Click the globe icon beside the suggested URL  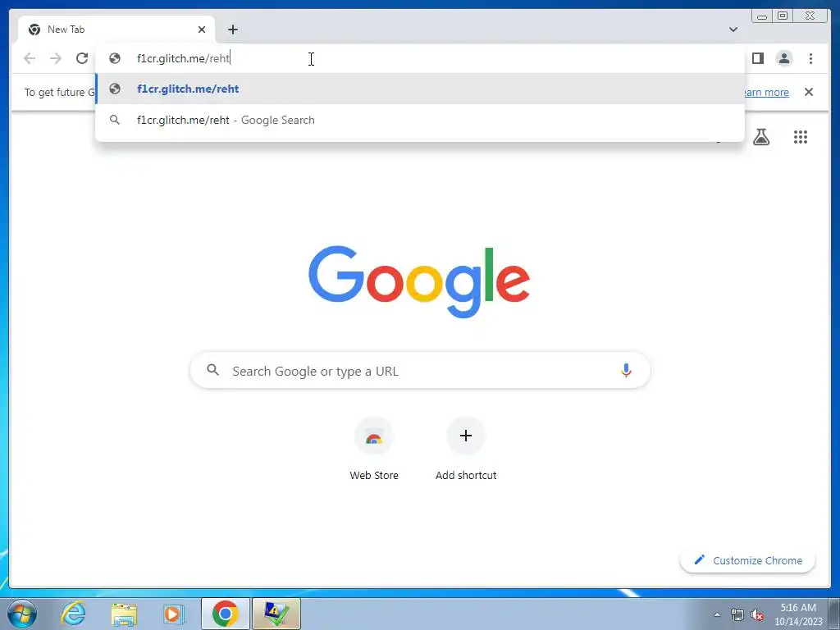(115, 89)
